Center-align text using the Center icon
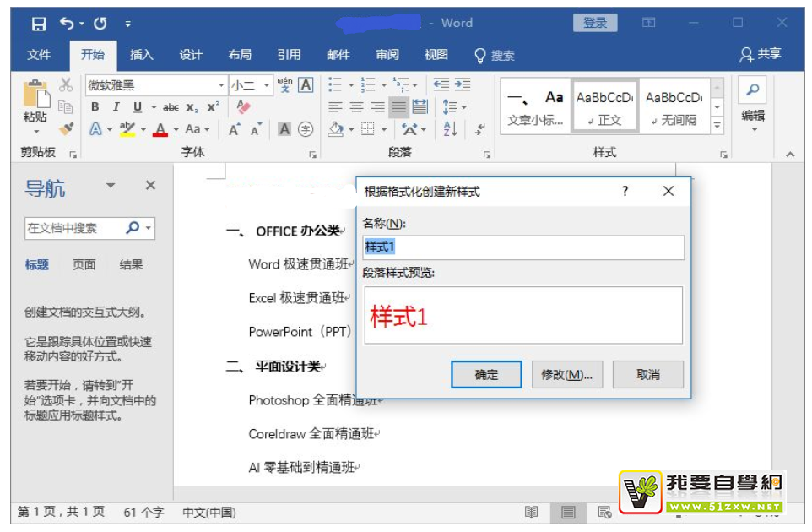Image resolution: width=812 pixels, height=532 pixels. (x=356, y=107)
